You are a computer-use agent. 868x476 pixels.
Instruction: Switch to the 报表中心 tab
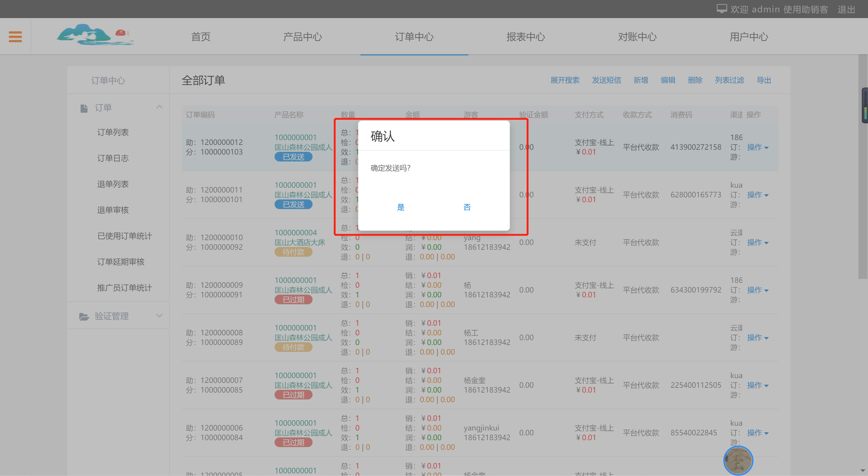point(526,37)
